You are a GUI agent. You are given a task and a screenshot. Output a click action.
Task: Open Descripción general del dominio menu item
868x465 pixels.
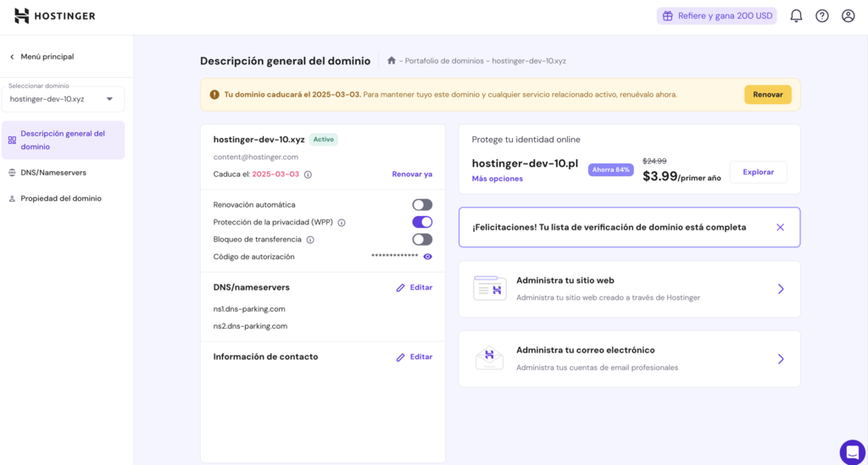pos(63,141)
